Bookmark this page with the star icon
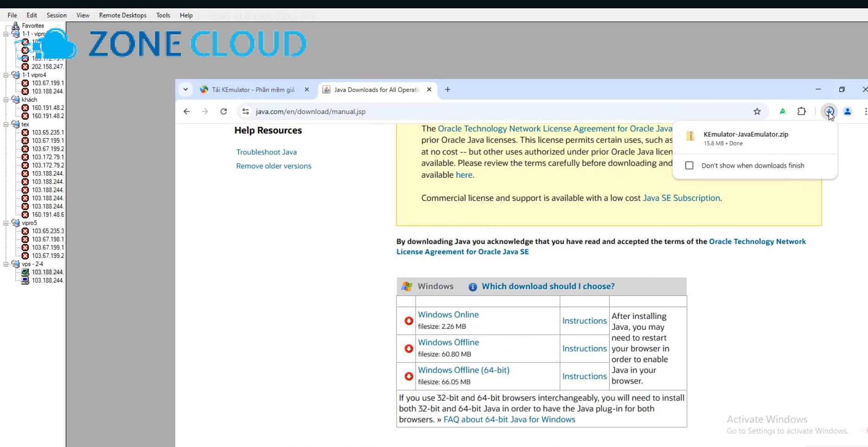 tap(757, 111)
